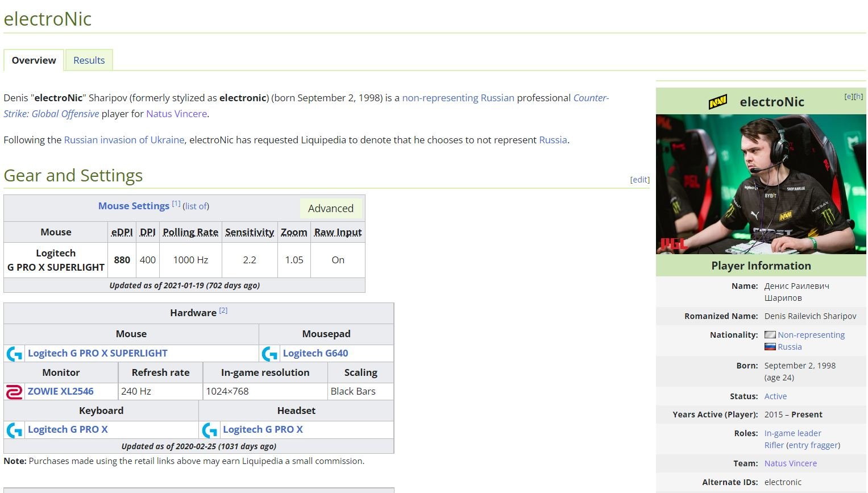Click Logitech logo beside headset G PRO X
Screen dimensions: 868x493
coord(210,430)
